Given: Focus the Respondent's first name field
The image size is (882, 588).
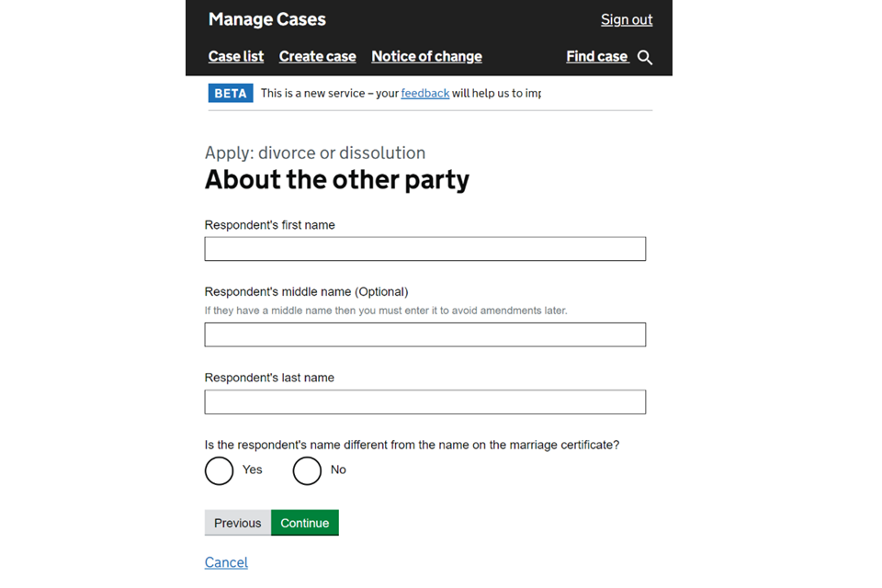Looking at the screenshot, I should click(x=424, y=249).
